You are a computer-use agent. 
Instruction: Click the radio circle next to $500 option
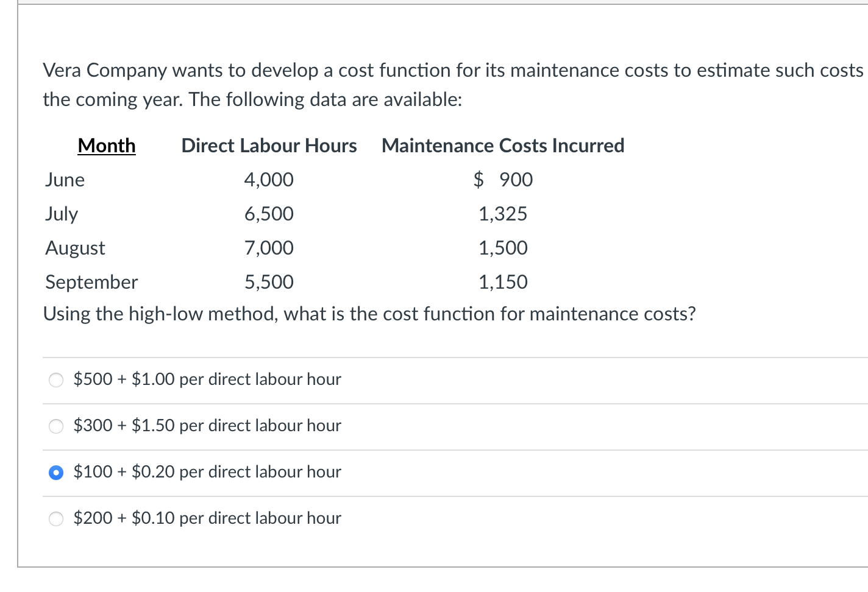(x=56, y=379)
